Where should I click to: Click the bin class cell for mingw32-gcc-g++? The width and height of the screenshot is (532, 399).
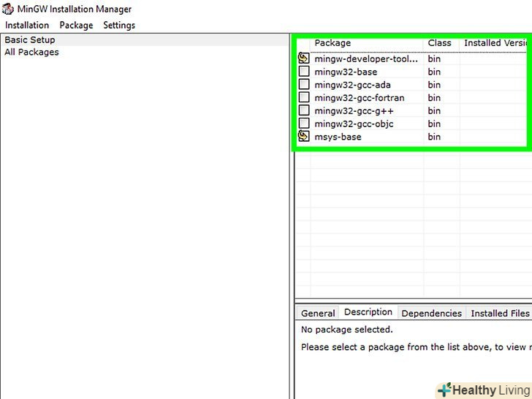(434, 111)
